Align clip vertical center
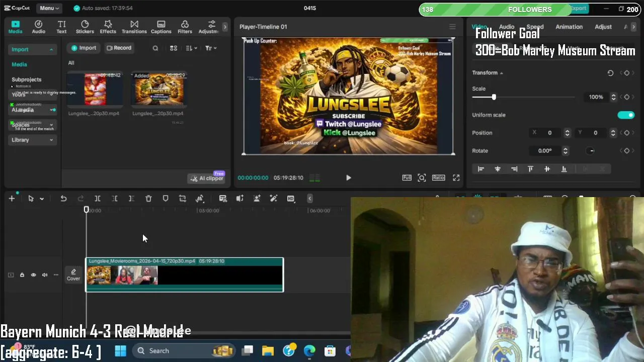644x362 pixels. [x=547, y=169]
